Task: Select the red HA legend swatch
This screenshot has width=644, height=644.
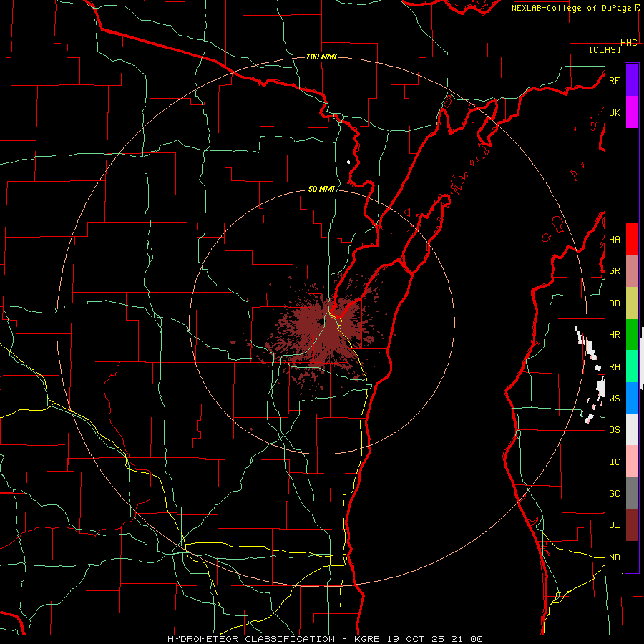Action: (632, 239)
